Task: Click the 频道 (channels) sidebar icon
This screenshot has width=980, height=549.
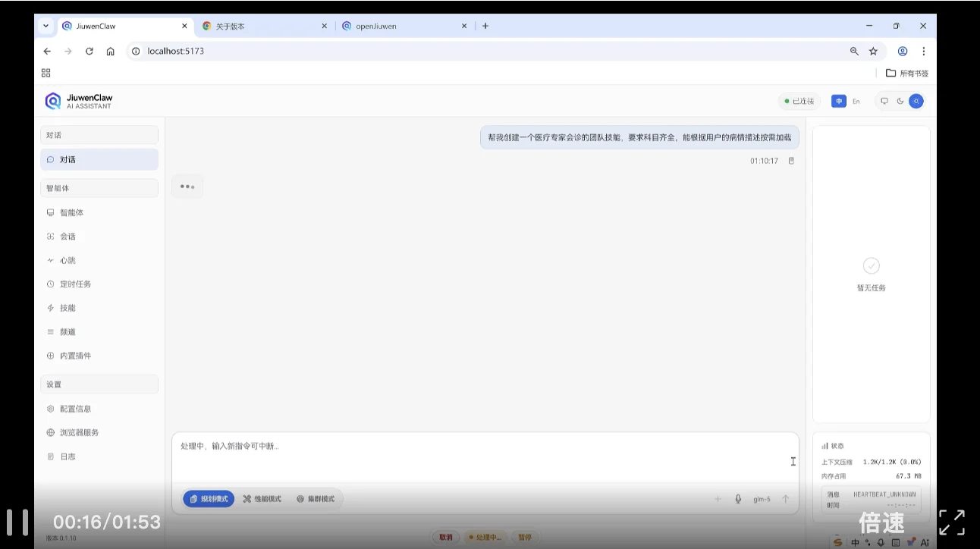Action: 67,331
